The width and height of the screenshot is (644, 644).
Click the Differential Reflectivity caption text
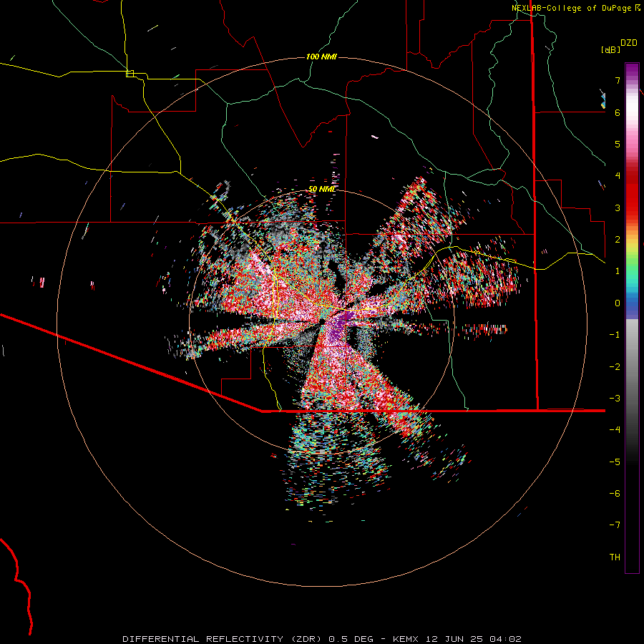321,639
